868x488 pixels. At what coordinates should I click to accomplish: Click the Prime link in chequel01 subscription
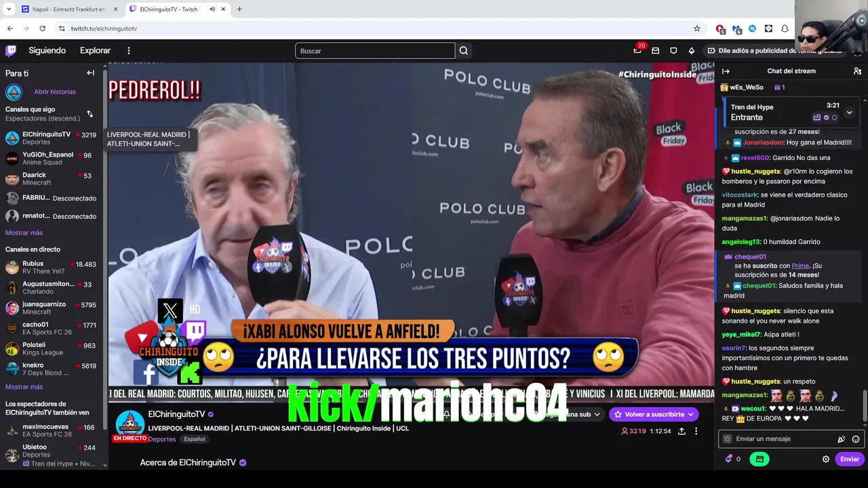point(800,266)
